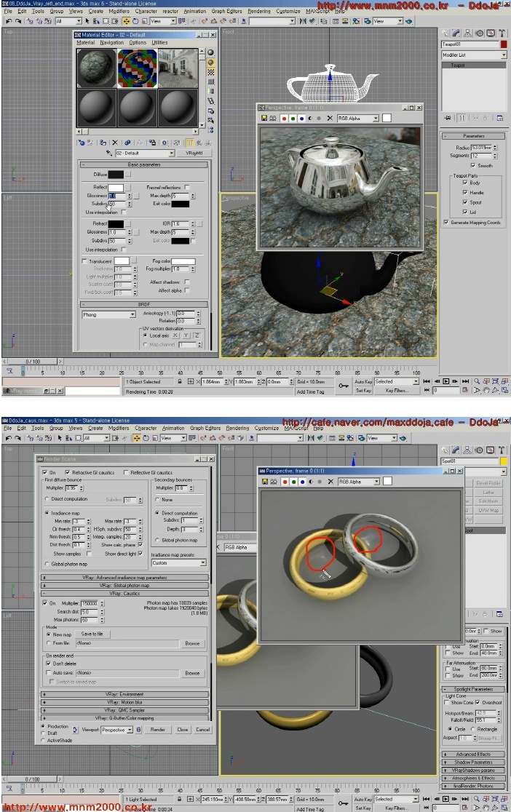Click Material Effects Channel 0 icon
The width and height of the screenshot is (511, 812).
[165, 143]
